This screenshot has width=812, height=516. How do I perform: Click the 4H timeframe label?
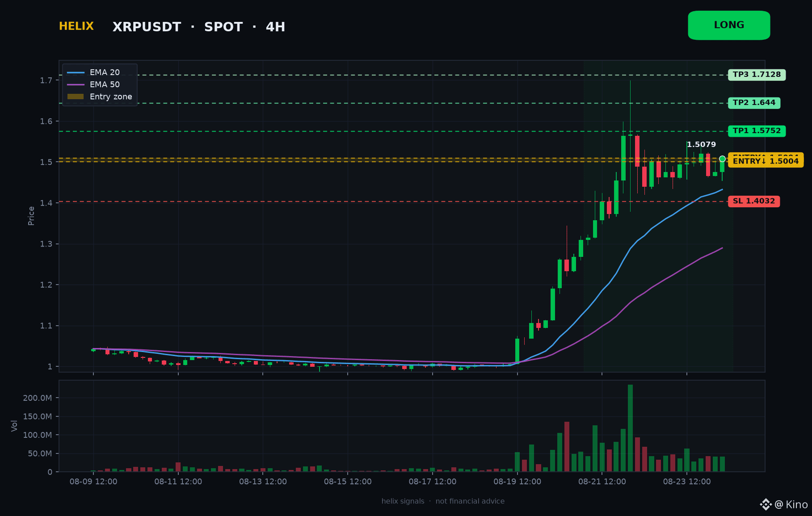coord(275,27)
